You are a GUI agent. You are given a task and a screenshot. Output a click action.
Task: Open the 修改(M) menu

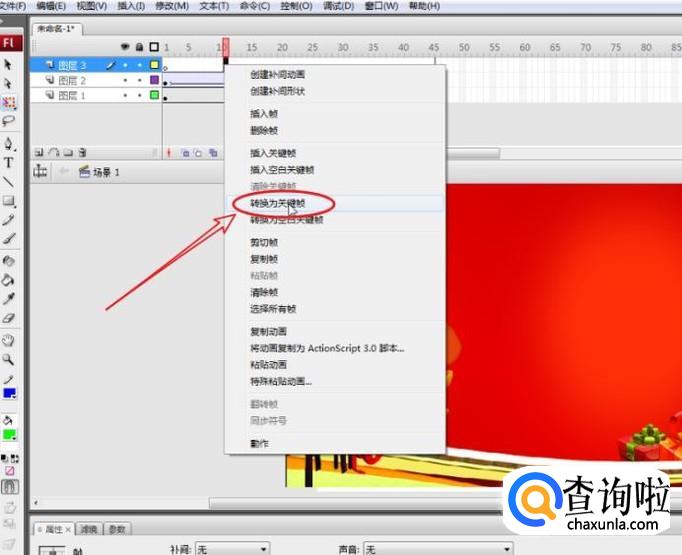(x=172, y=6)
